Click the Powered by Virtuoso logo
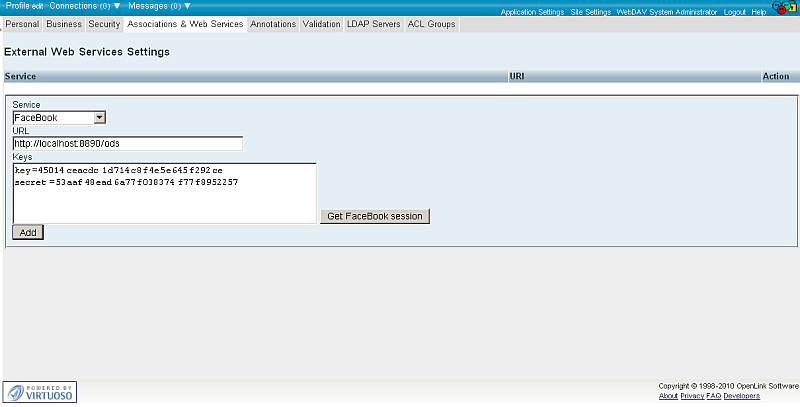Viewport: 800px width, 407px height. [40, 391]
